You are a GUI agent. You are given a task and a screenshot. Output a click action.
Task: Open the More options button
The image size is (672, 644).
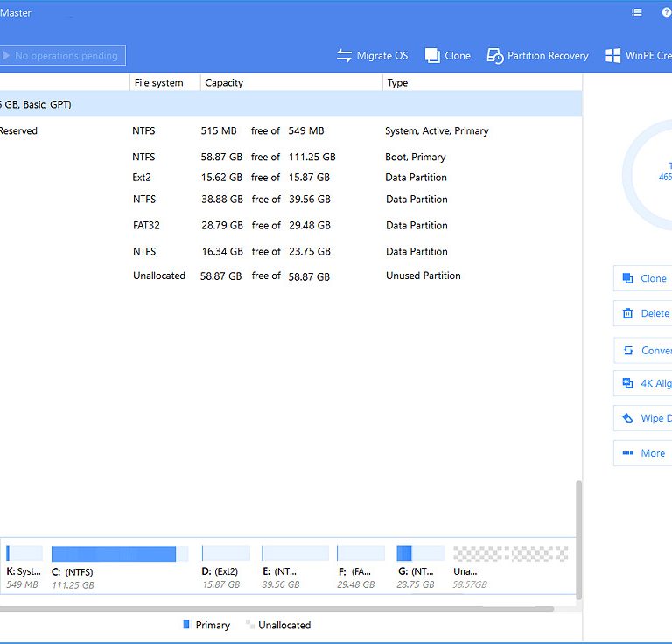(643, 453)
